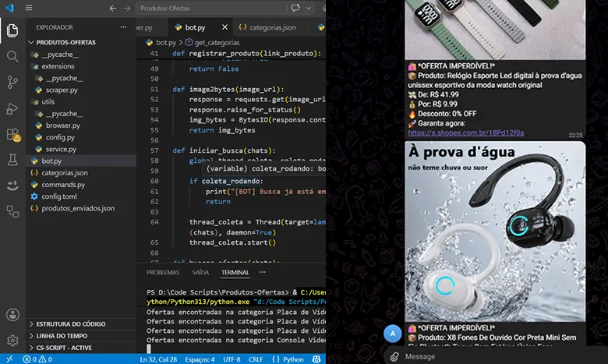This screenshot has width=608, height=364.
Task: Open Source Control view
Action: [x=12, y=82]
